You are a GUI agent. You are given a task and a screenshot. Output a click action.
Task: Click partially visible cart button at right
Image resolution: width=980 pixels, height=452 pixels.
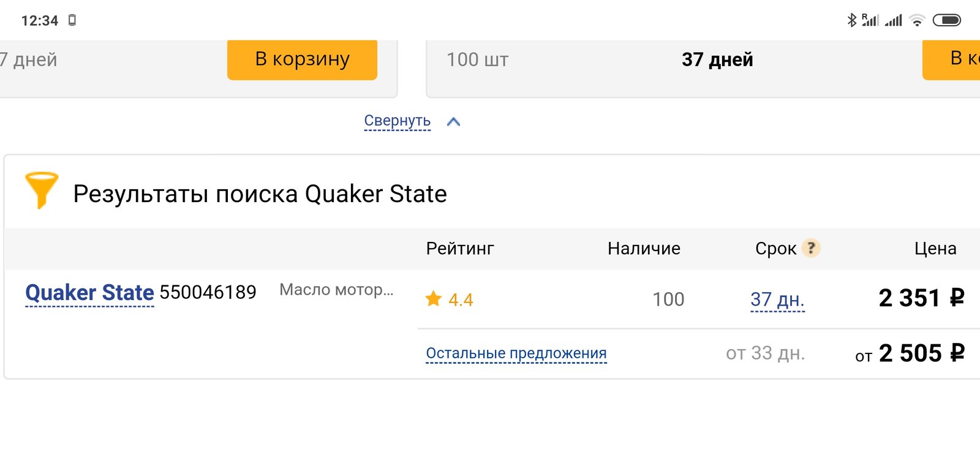[951, 59]
